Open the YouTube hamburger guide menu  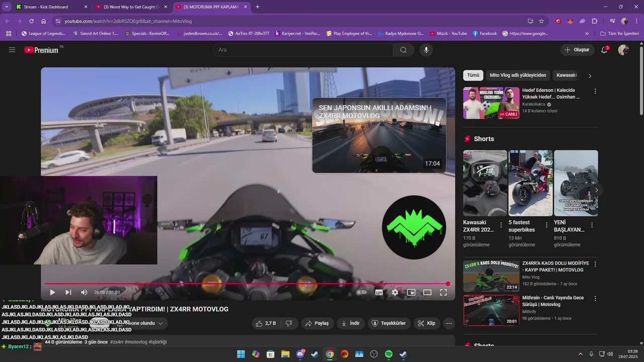12,50
